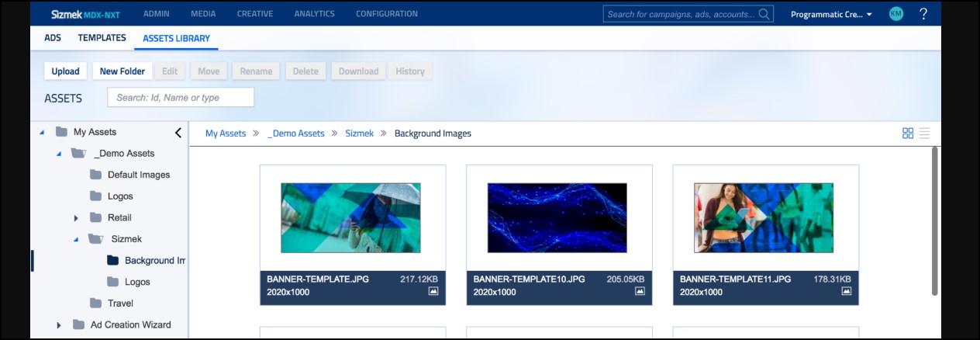
Task: Switch to list view icon
Action: (924, 134)
